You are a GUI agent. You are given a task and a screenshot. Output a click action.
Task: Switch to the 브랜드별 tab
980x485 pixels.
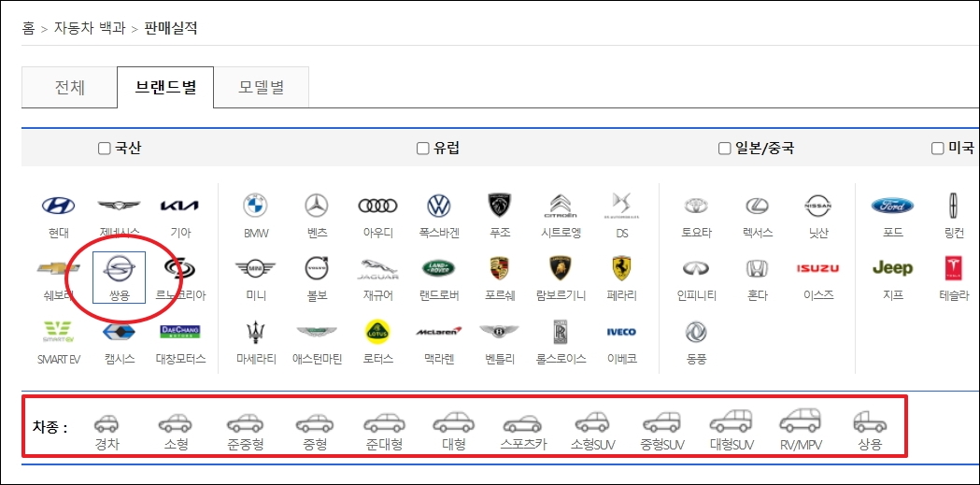165,88
